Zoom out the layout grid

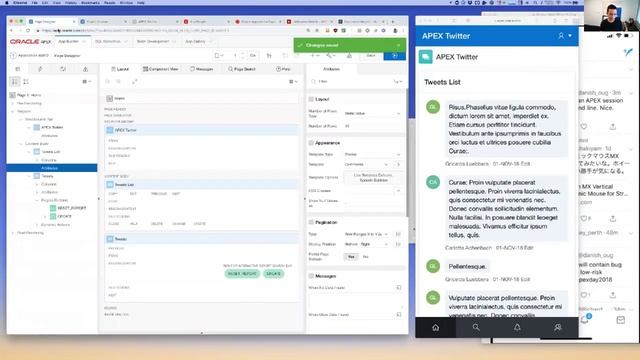tap(108, 82)
